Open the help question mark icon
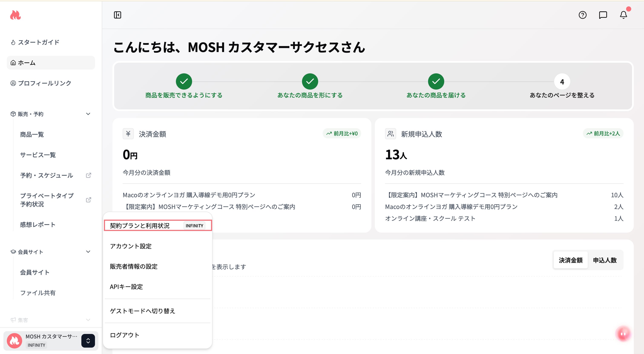 pos(582,15)
